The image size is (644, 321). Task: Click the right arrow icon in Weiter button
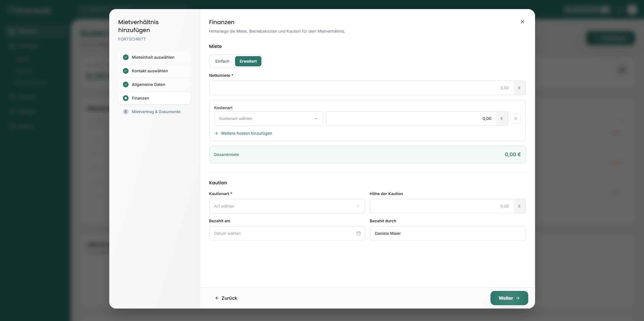click(518, 298)
